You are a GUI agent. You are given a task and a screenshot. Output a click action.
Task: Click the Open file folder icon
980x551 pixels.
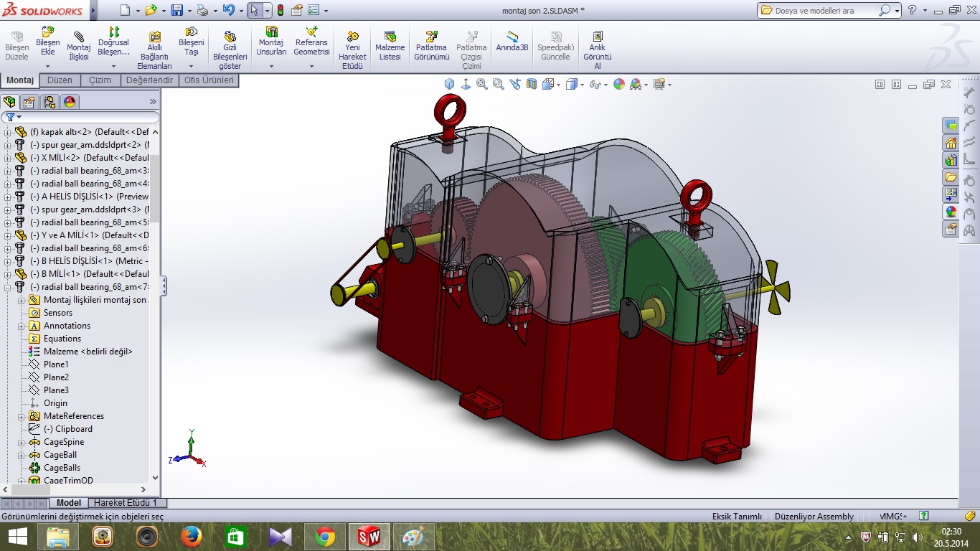151,10
